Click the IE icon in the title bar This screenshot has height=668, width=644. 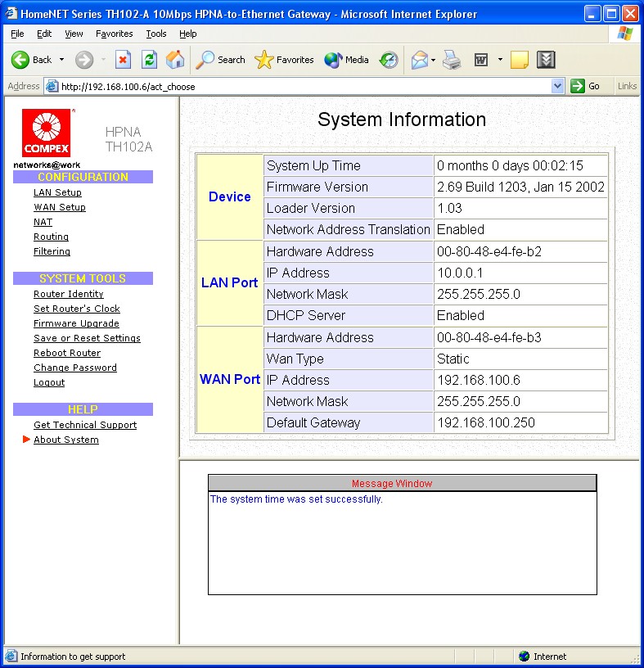(11, 14)
